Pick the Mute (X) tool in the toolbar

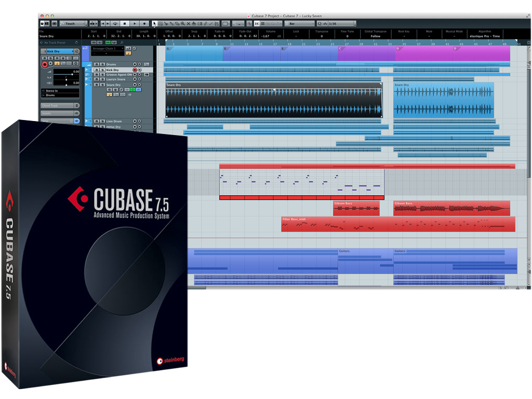[189, 23]
